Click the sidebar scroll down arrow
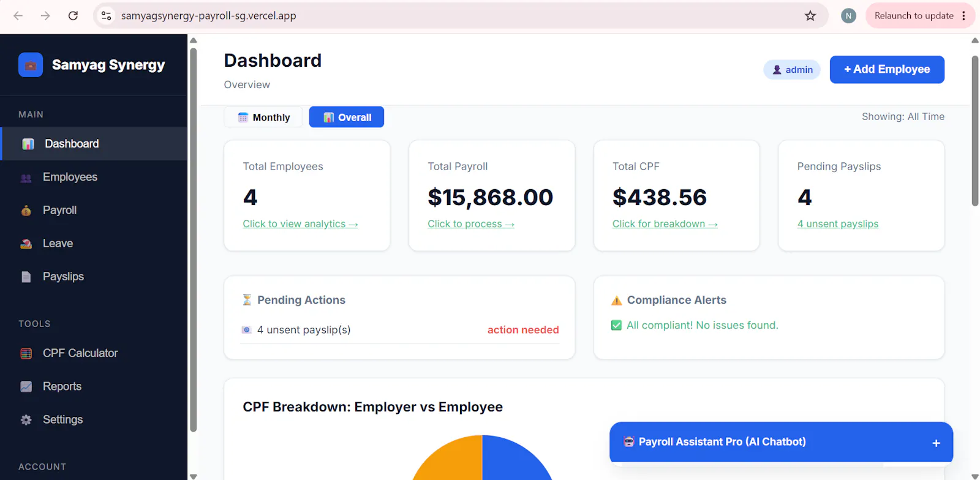Screen dimensions: 980x480 tap(194, 476)
